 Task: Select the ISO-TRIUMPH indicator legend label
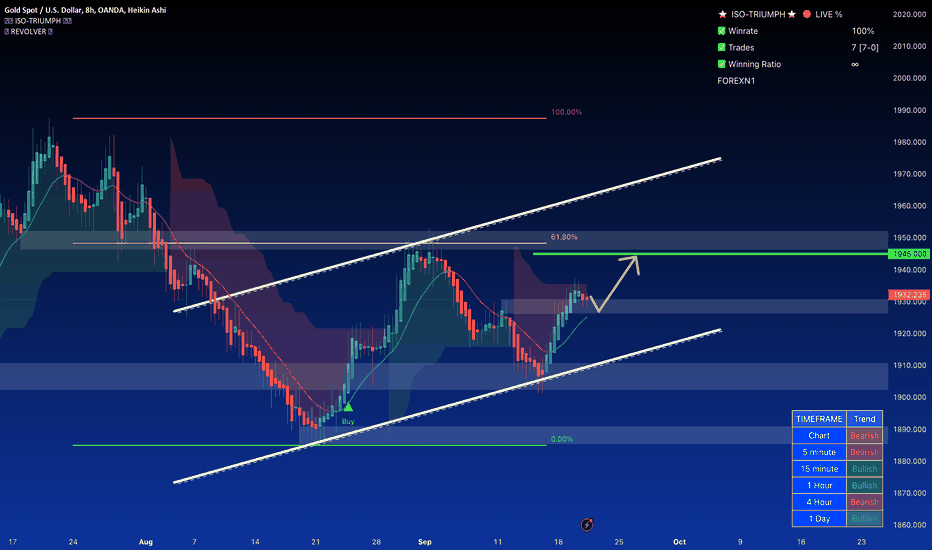point(38,21)
